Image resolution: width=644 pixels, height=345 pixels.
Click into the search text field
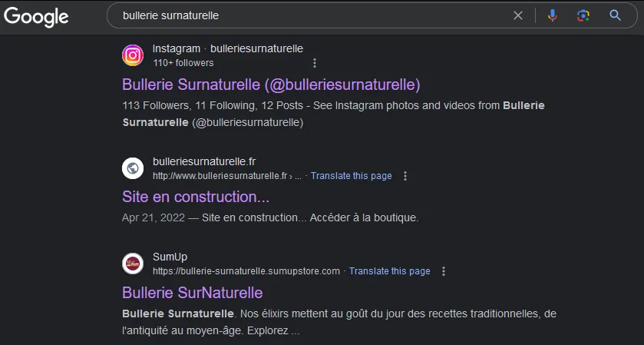coord(312,15)
